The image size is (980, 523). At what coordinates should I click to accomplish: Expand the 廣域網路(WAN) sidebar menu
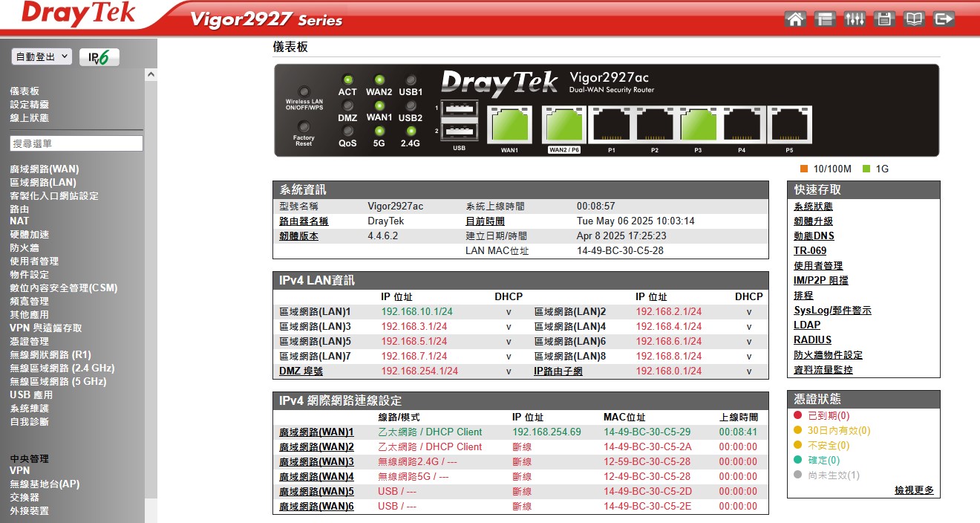click(x=44, y=169)
